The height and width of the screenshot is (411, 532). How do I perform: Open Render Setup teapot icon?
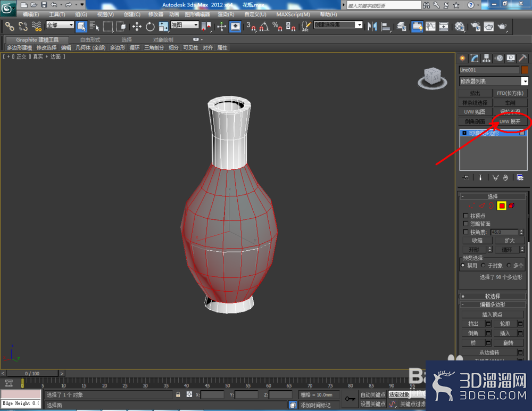476,27
